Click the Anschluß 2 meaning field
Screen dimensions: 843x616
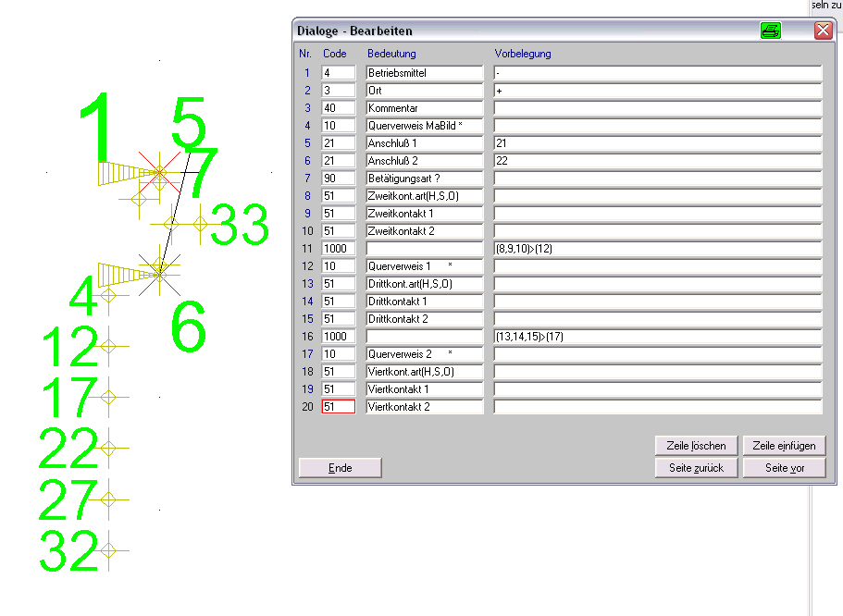pyautogui.click(x=425, y=161)
